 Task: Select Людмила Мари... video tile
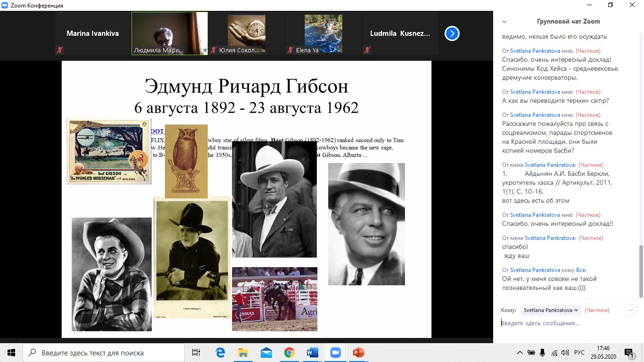coord(170,33)
